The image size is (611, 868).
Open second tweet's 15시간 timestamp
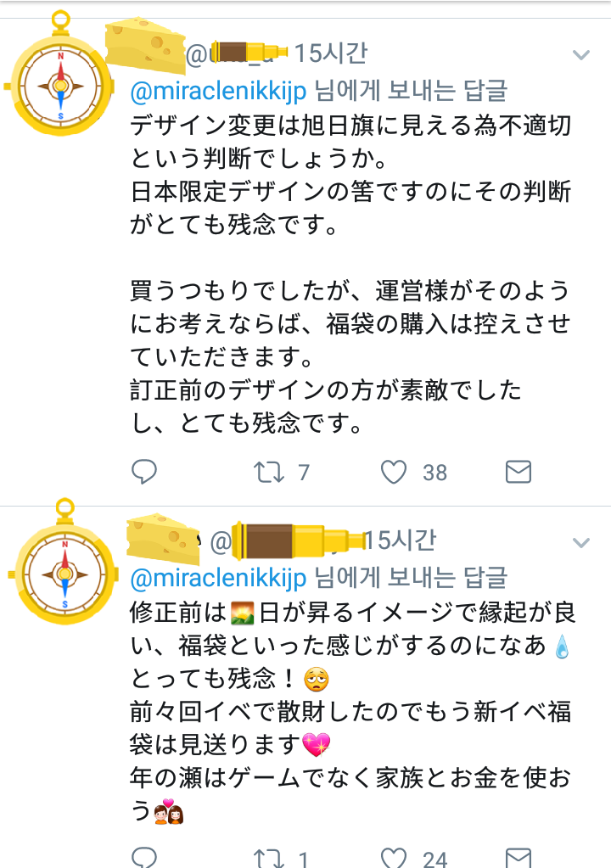(x=401, y=540)
